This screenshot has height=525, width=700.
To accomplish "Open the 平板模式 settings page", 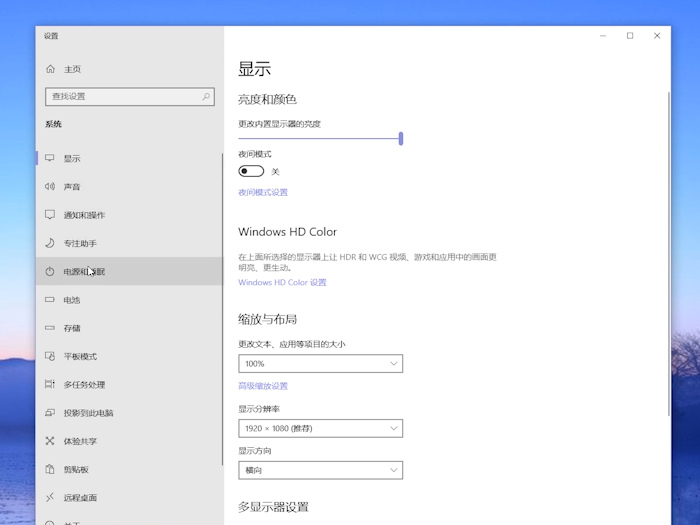I will 129,356.
